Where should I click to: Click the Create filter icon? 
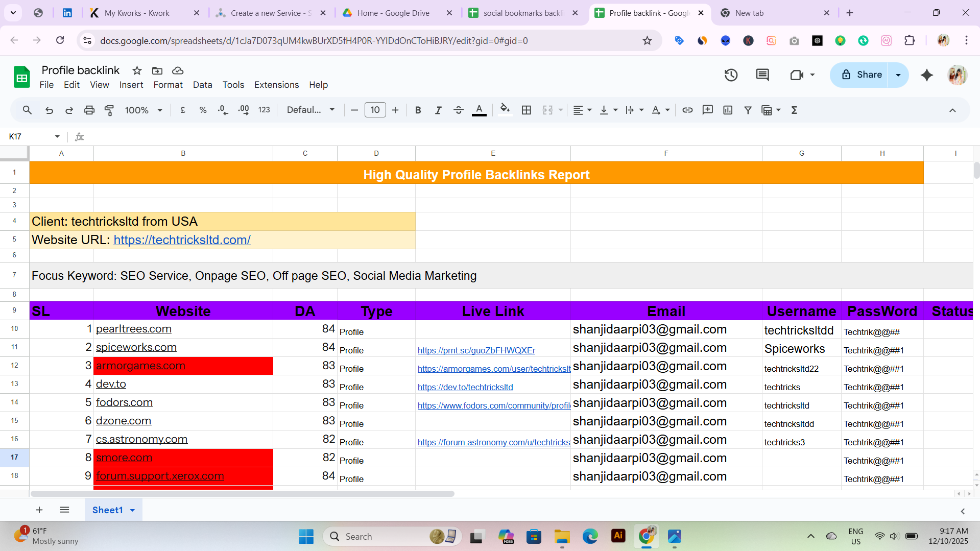click(748, 110)
